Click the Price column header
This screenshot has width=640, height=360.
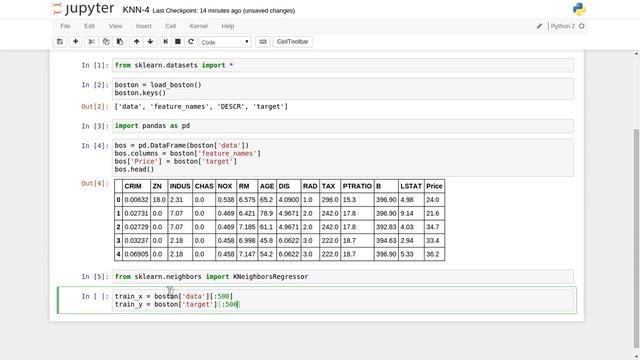434,186
